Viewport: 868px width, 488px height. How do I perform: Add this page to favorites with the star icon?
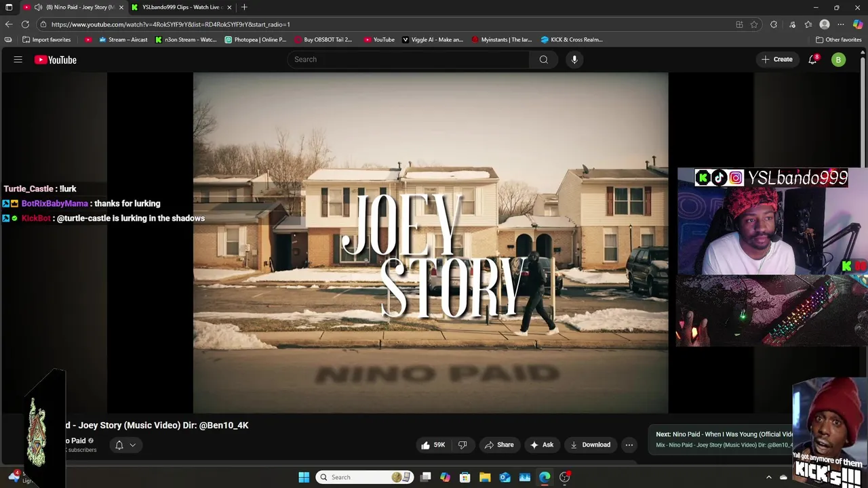click(x=754, y=24)
